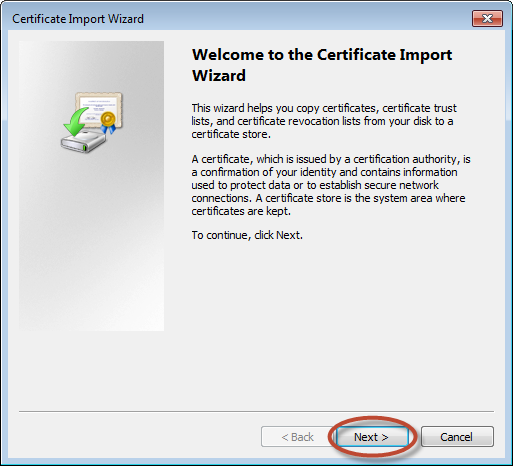
Task: Click the "To continue, click Next." text
Action: [x=247, y=235]
